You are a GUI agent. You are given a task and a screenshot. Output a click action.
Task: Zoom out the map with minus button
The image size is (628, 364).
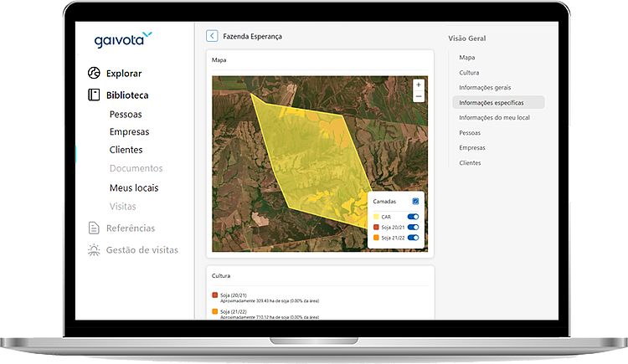click(x=418, y=96)
